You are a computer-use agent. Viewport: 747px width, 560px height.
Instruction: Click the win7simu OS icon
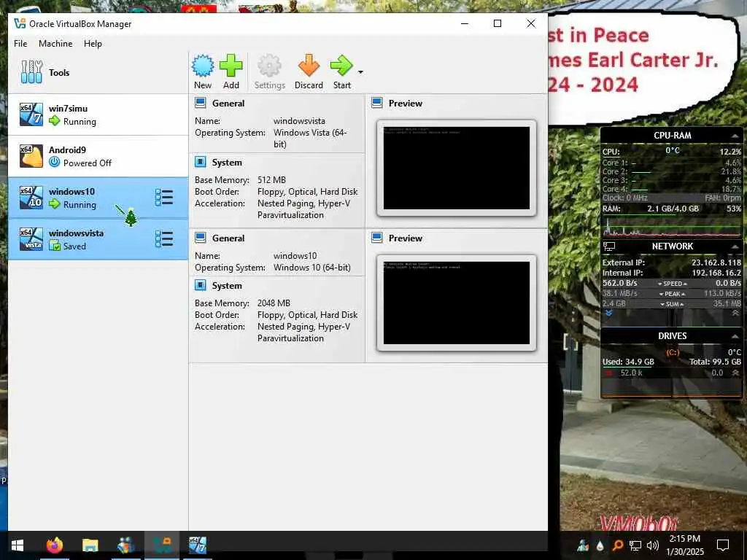(x=31, y=114)
